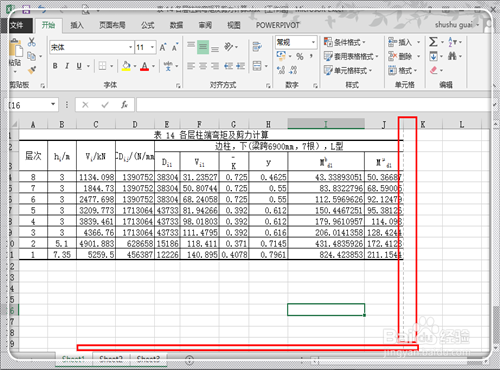Click the AutoSum sigma icon
Image resolution: width=500 pixels, height=370 pixels.
[x=433, y=42]
